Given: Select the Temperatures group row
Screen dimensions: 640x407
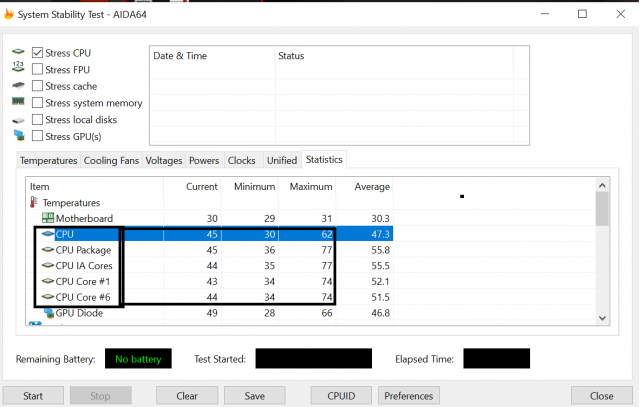Looking at the screenshot, I should tap(210, 202).
